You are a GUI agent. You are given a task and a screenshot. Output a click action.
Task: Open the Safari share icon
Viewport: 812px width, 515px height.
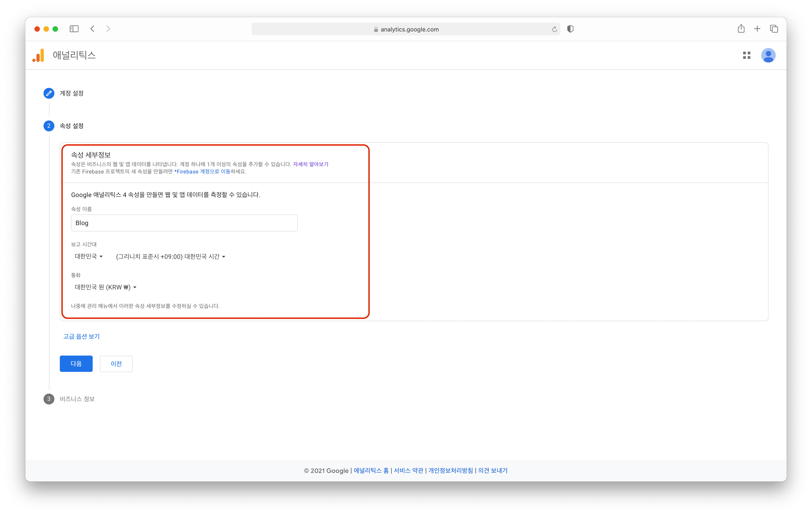(741, 29)
